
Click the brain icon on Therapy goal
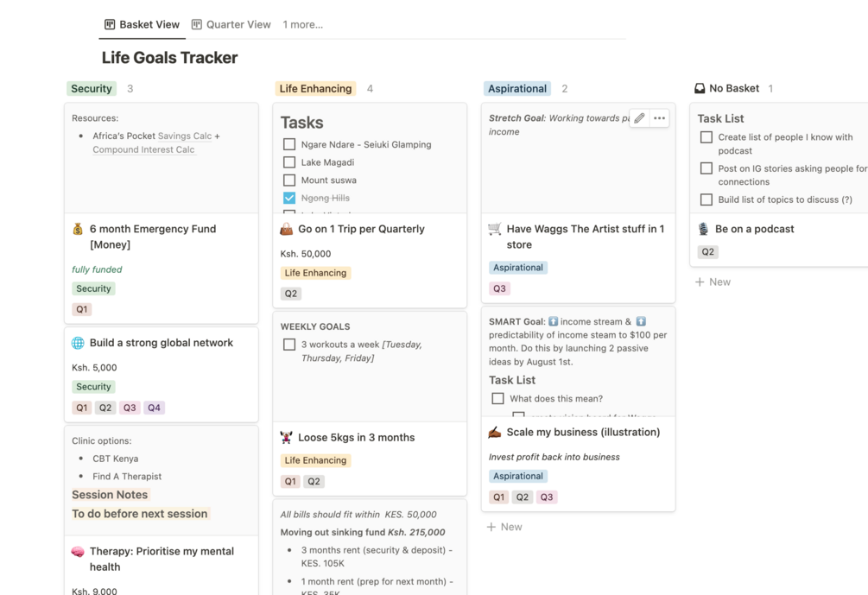(x=78, y=551)
